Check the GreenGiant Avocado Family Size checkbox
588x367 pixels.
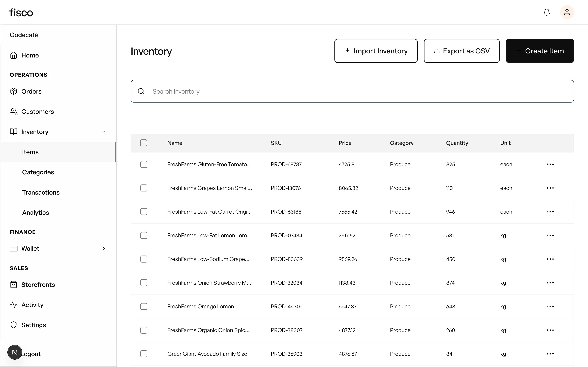click(x=144, y=354)
